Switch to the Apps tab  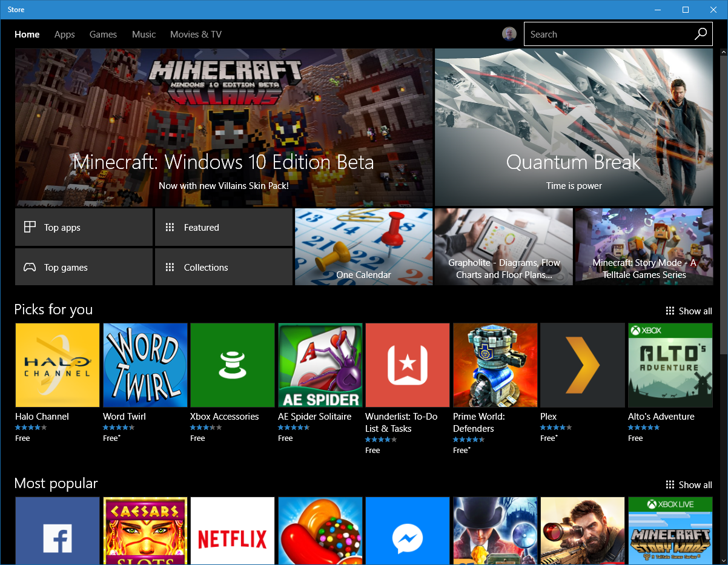pyautogui.click(x=65, y=35)
